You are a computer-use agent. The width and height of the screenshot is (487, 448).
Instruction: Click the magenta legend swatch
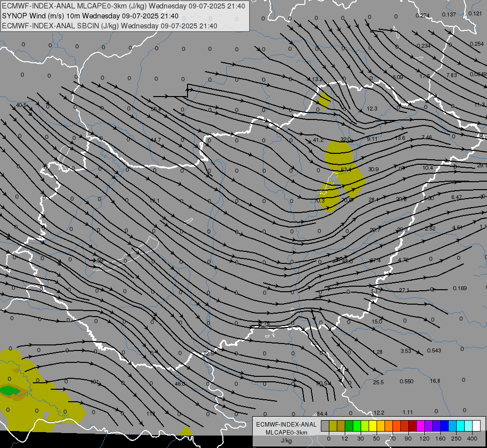[x=420, y=426]
